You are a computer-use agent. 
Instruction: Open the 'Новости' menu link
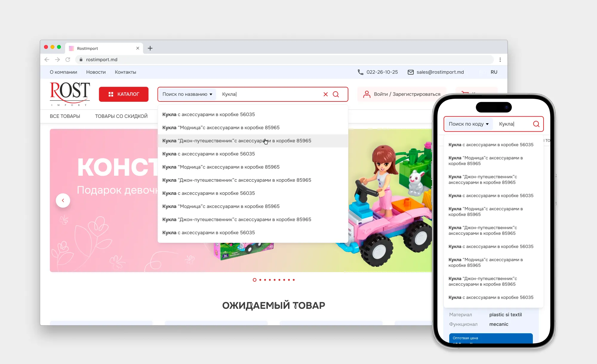click(96, 72)
